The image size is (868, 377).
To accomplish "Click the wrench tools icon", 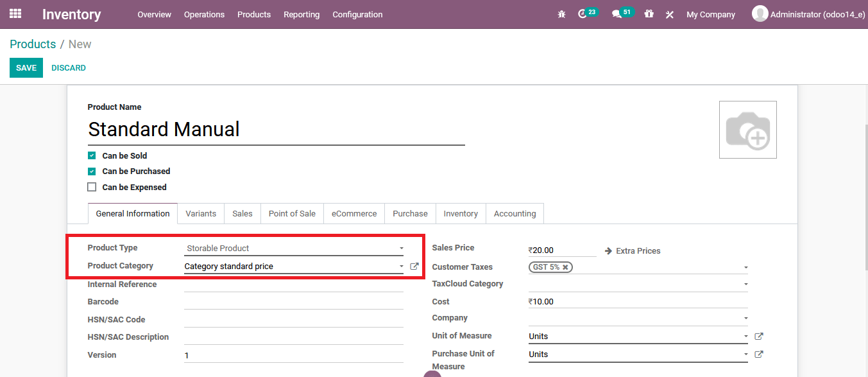I will (x=670, y=14).
